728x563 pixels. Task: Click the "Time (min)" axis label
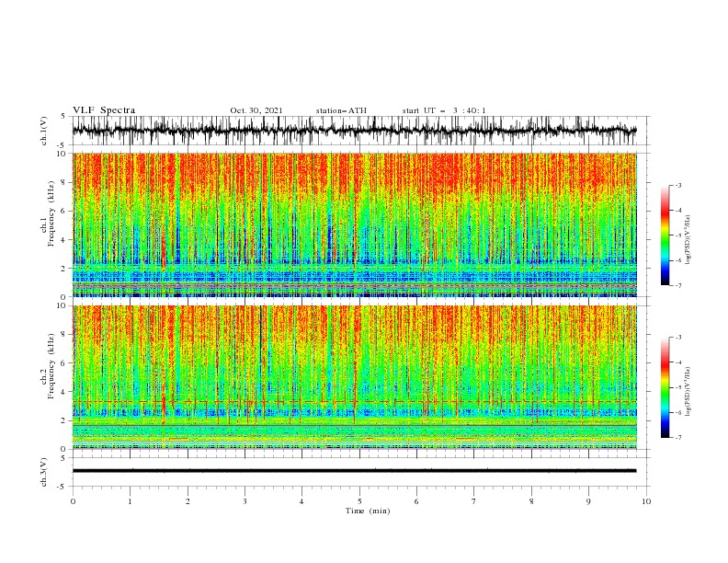tap(368, 511)
